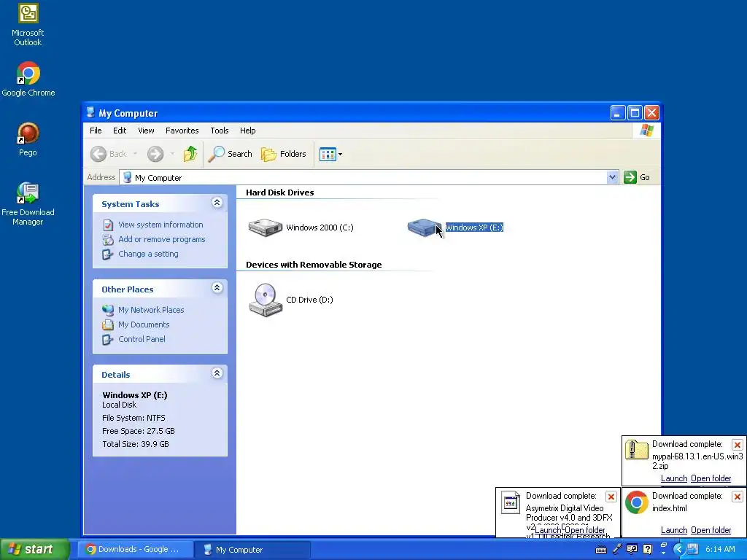Select the Windows 2000 (C:) drive icon
Image resolution: width=747 pixels, height=560 pixels.
pyautogui.click(x=266, y=227)
